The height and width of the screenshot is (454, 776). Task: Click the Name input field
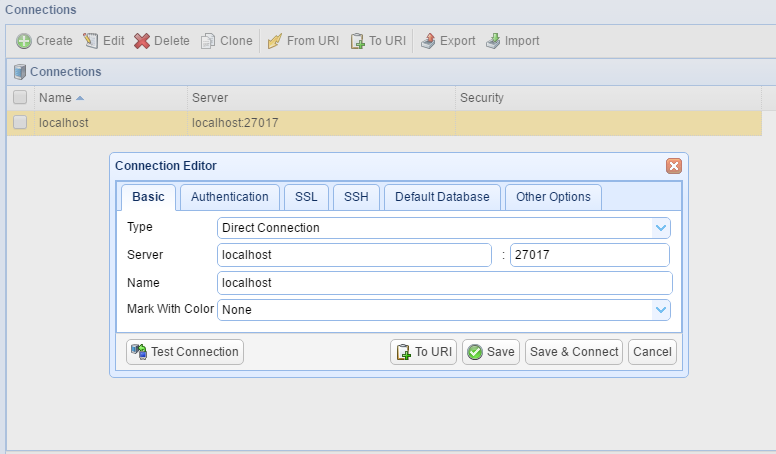(x=444, y=283)
